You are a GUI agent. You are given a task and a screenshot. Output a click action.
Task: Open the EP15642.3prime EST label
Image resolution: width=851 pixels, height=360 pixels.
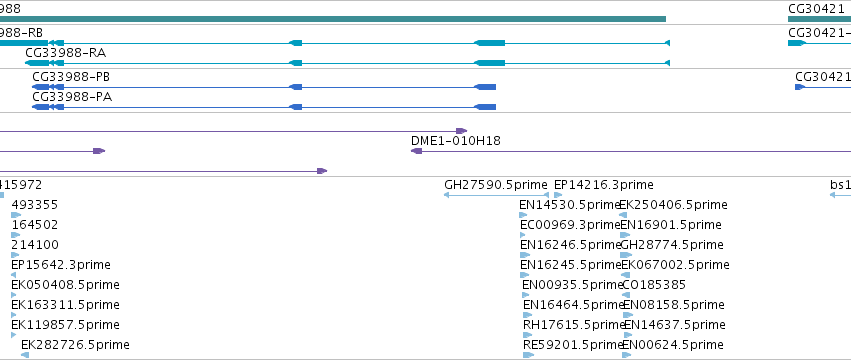click(x=61, y=265)
